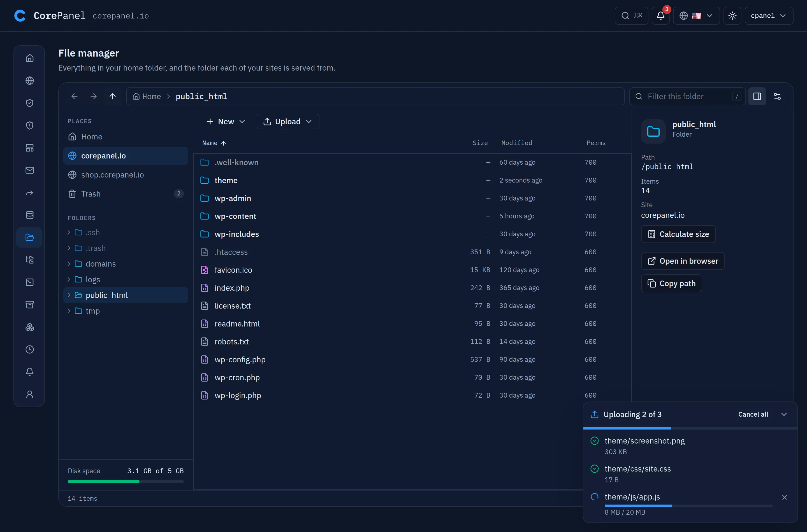Click the disk space usage bar
The image size is (807, 532).
(x=126, y=481)
